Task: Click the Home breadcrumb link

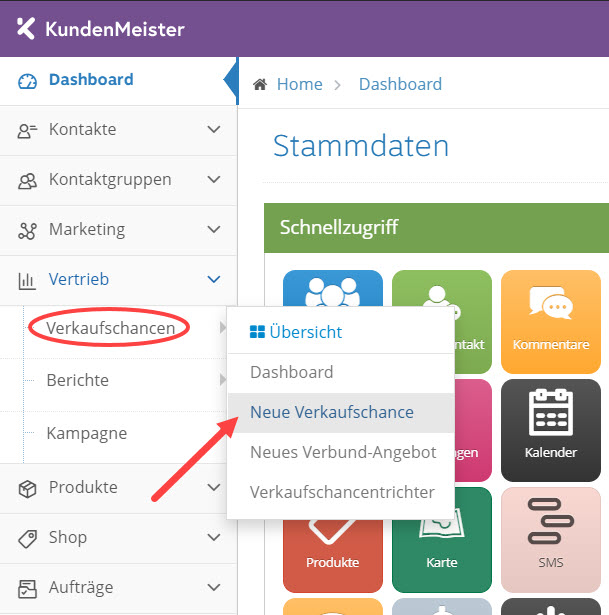Action: 299,84
